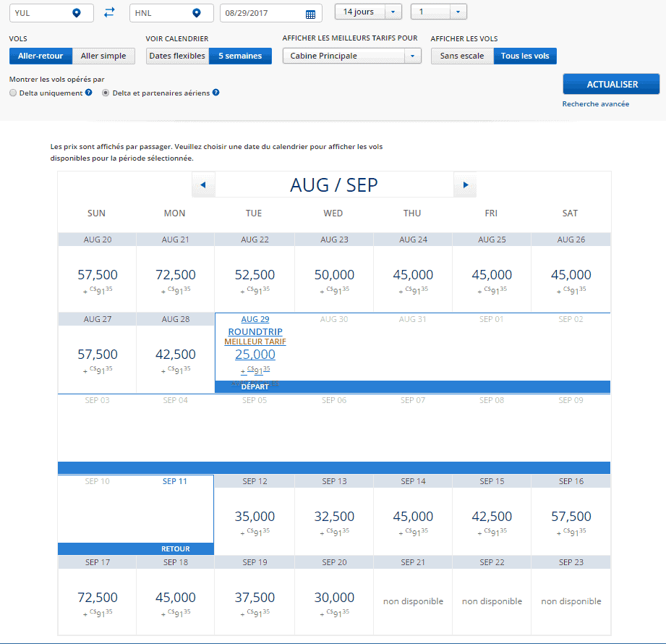Select the Delta uniquement radio button
666x644 pixels.
tap(13, 93)
